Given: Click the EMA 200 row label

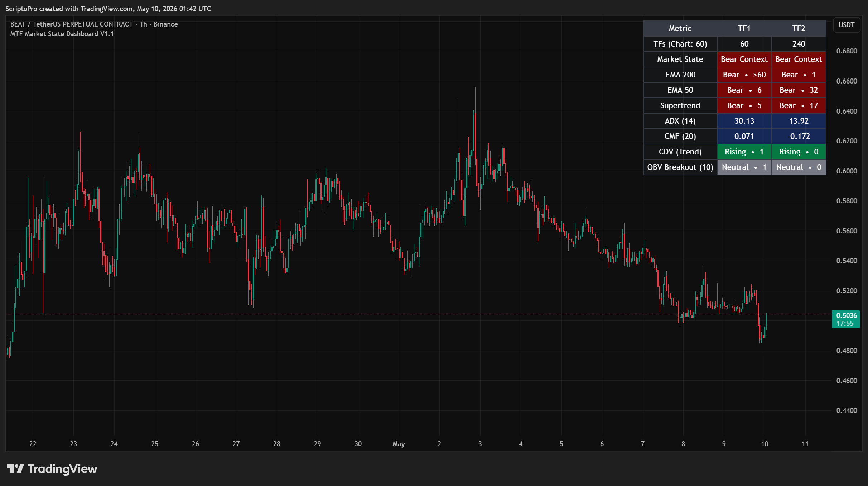Looking at the screenshot, I should click(680, 75).
